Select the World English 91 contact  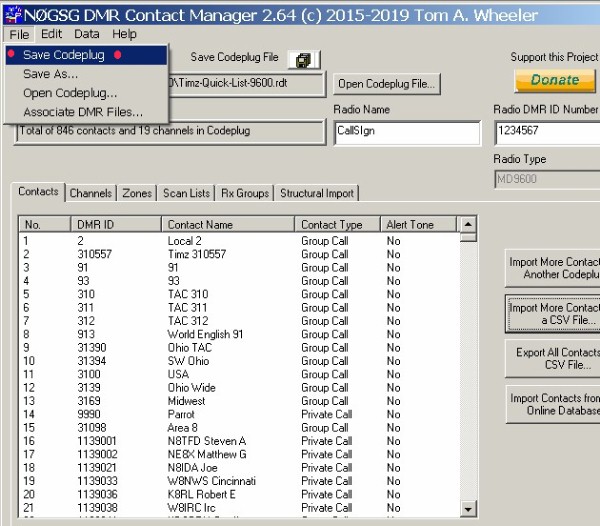tap(239, 334)
